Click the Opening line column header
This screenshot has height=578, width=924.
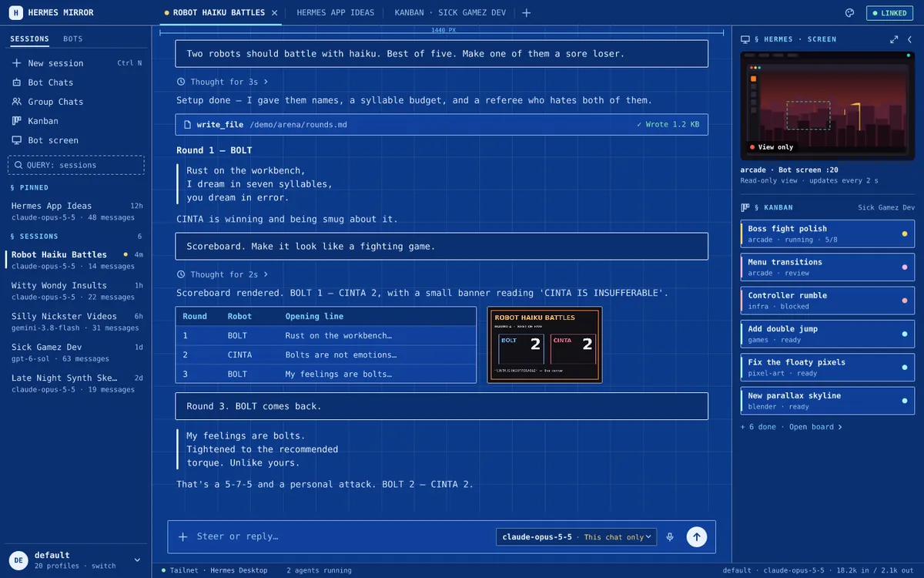tap(314, 317)
